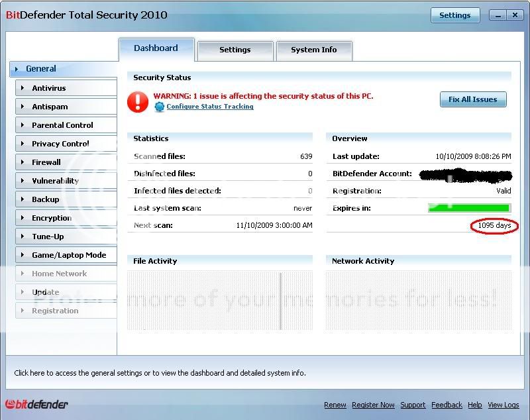
Task: Expand the Backup arrow in sidebar
Action: coord(23,199)
